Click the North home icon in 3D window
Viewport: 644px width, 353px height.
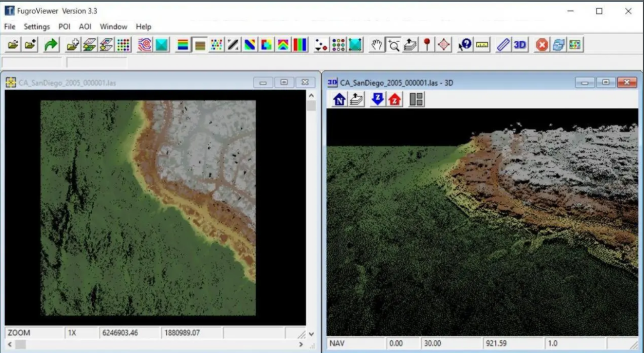pos(339,99)
